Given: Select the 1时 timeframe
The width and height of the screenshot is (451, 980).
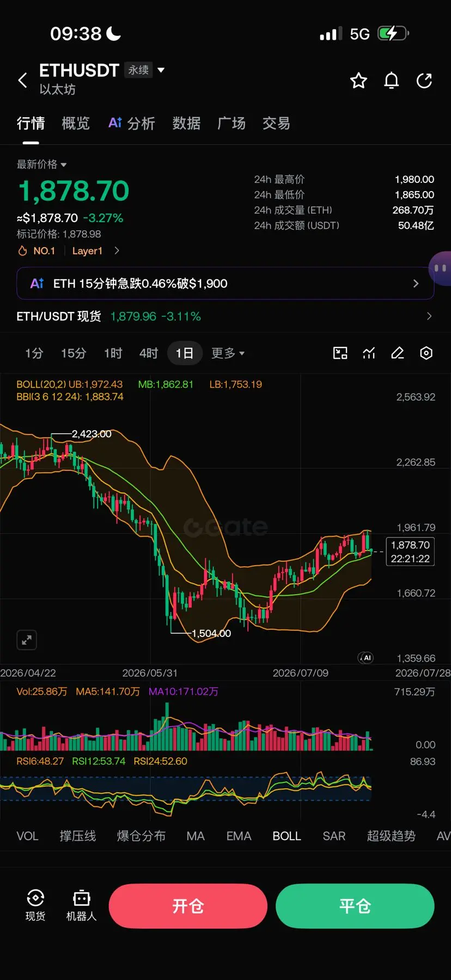Looking at the screenshot, I should point(113,353).
